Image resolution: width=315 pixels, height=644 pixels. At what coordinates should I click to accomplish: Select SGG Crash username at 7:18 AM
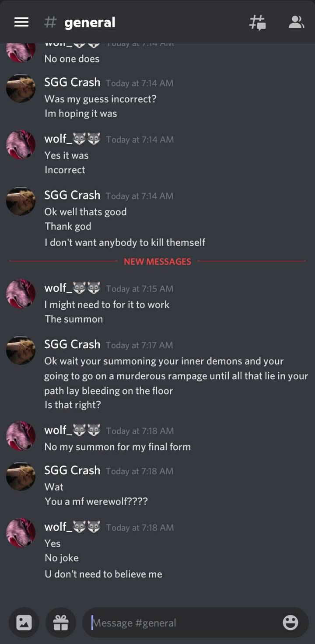(x=72, y=470)
